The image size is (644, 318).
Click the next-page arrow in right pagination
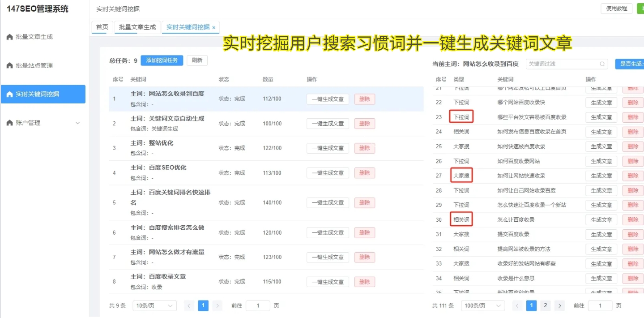tap(560, 305)
